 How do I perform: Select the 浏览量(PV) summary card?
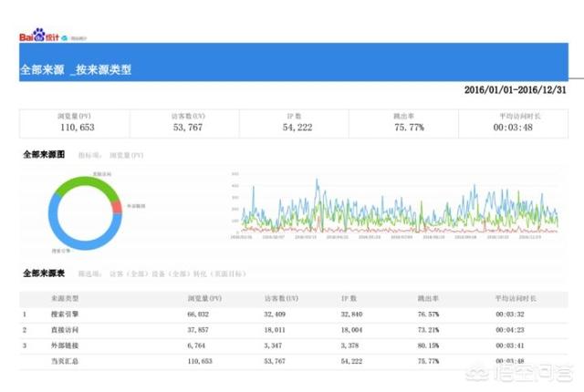pyautogui.click(x=74, y=123)
